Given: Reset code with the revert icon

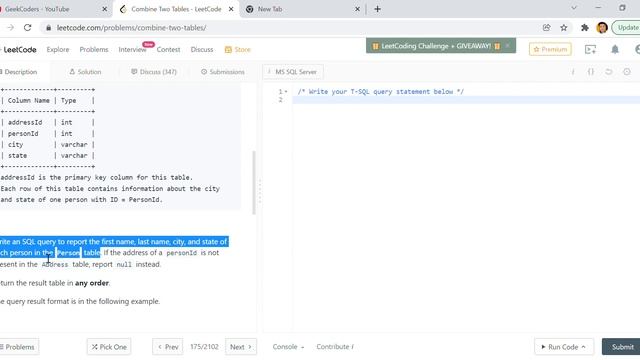Looking at the screenshot, I should (609, 72).
